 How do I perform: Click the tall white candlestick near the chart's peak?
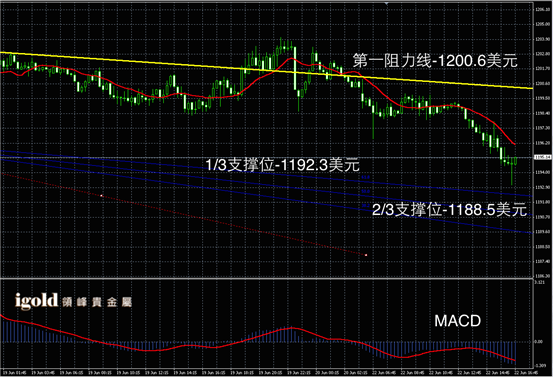tap(295, 69)
